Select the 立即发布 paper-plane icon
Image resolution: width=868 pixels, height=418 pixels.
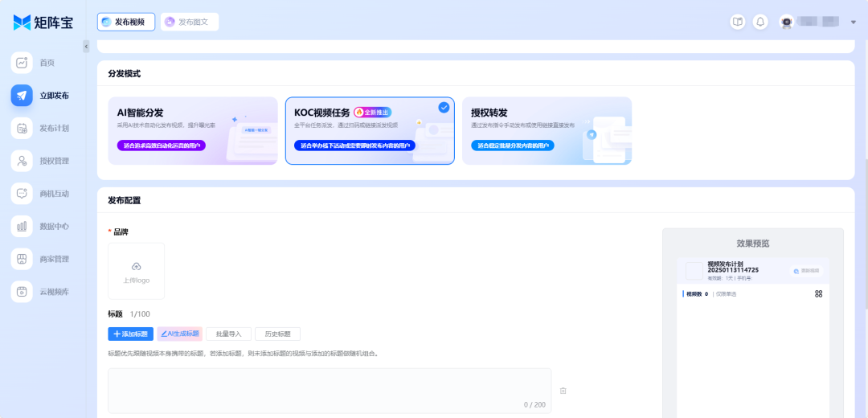point(22,95)
